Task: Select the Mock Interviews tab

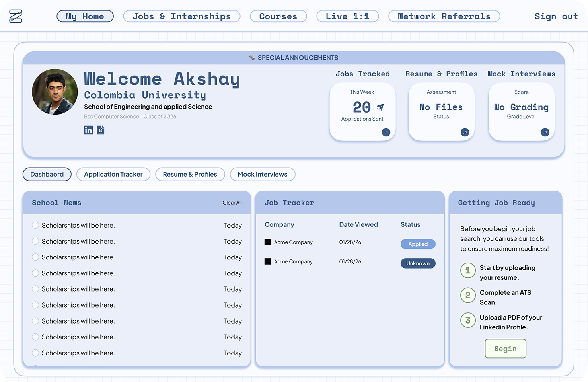Action: point(263,174)
